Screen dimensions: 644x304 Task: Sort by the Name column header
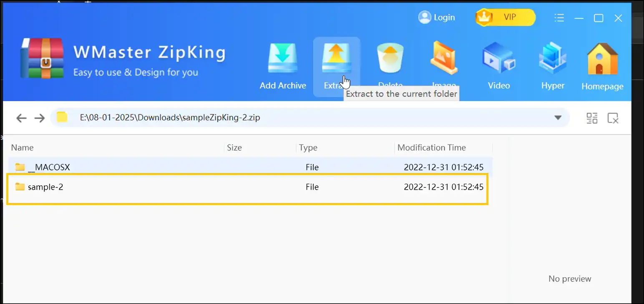click(x=22, y=147)
